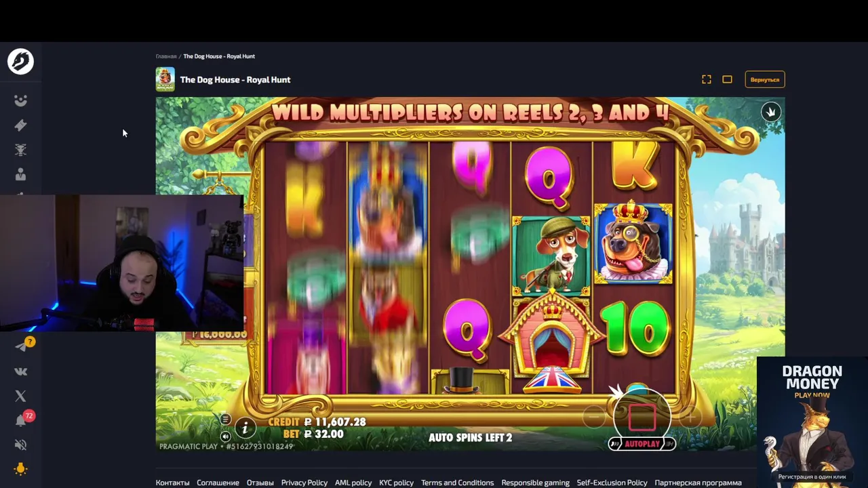The image size is (868, 488).
Task: Open the ticket icon in sidebar
Action: coord(20,125)
